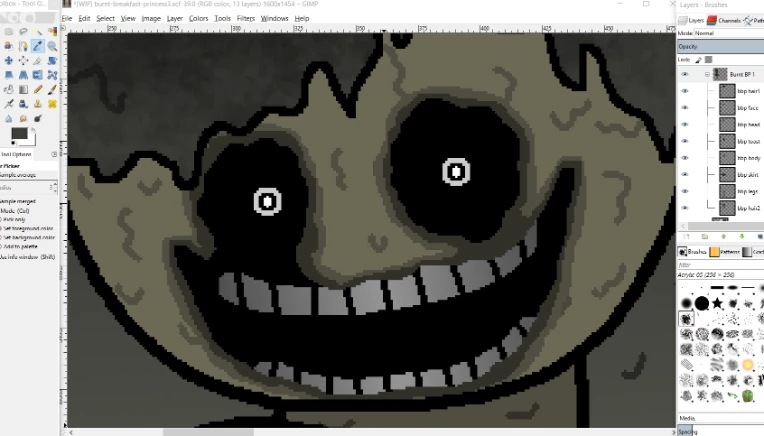
Task: Select the Bucket Fill tool
Action: (x=9, y=90)
